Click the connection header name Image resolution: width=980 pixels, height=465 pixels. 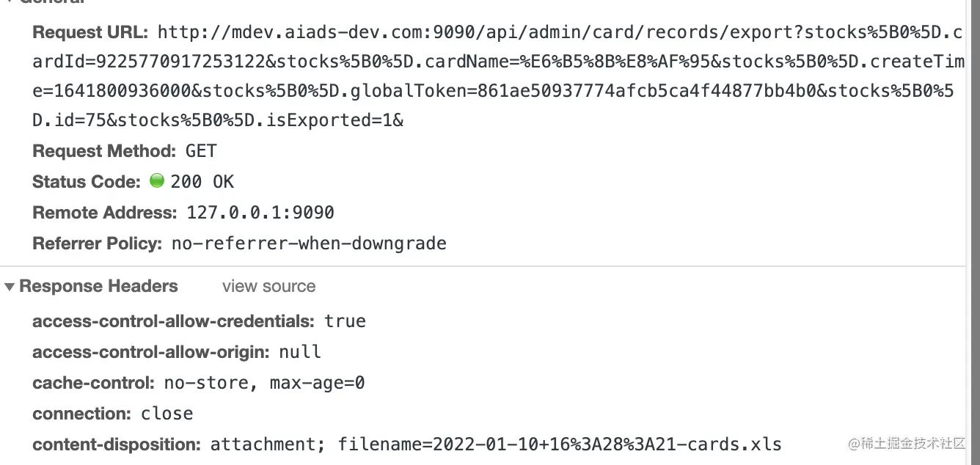coord(82,414)
